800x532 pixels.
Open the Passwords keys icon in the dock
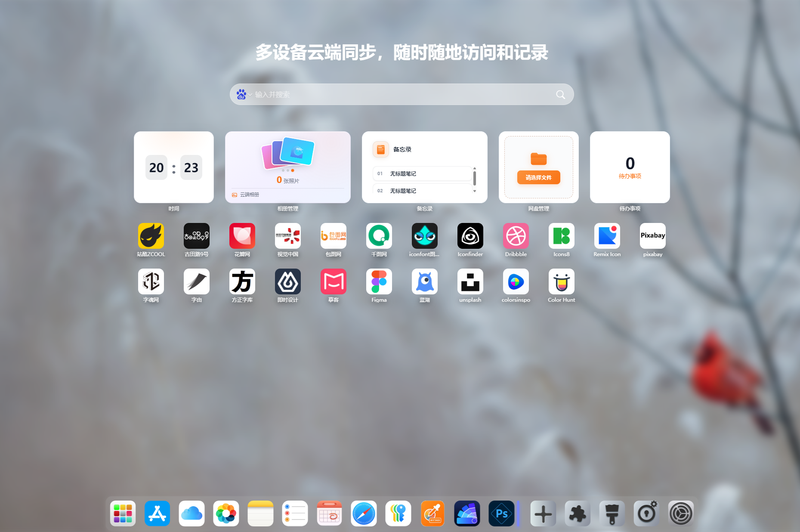pyautogui.click(x=398, y=513)
